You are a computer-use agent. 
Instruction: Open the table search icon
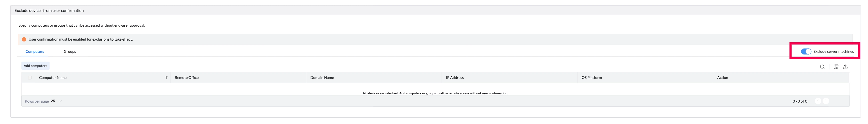822,67
